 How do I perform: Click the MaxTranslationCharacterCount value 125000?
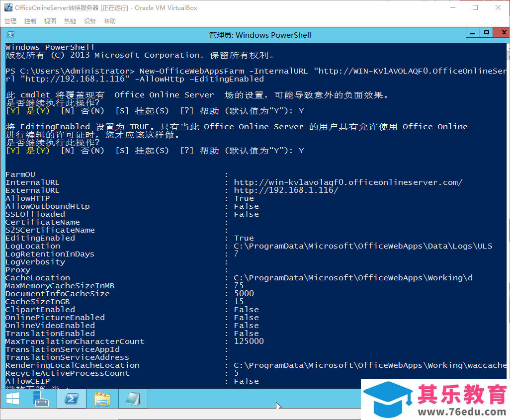coord(249,341)
